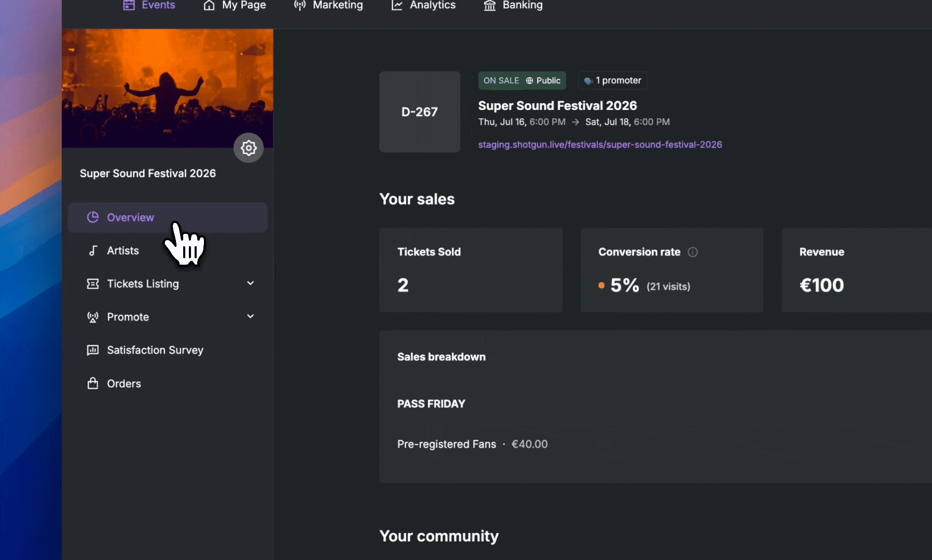
Task: Open the staging.shotgun.live festival link
Action: [600, 145]
